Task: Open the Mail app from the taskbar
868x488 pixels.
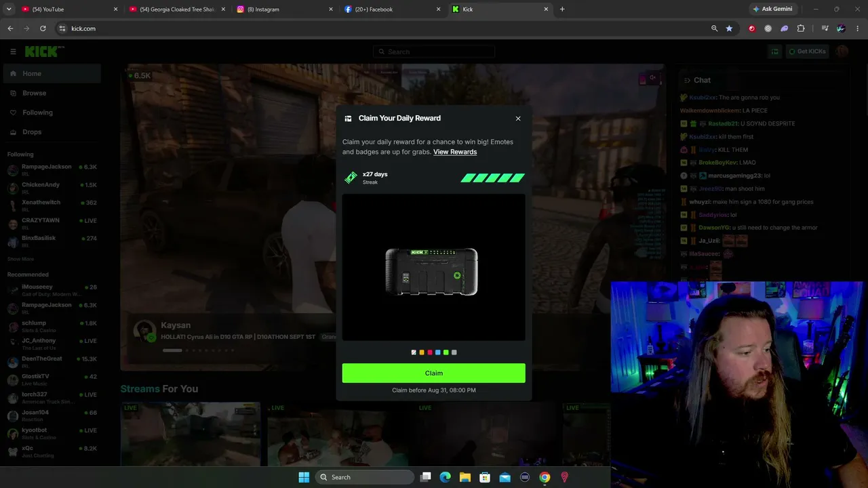Action: point(505,477)
